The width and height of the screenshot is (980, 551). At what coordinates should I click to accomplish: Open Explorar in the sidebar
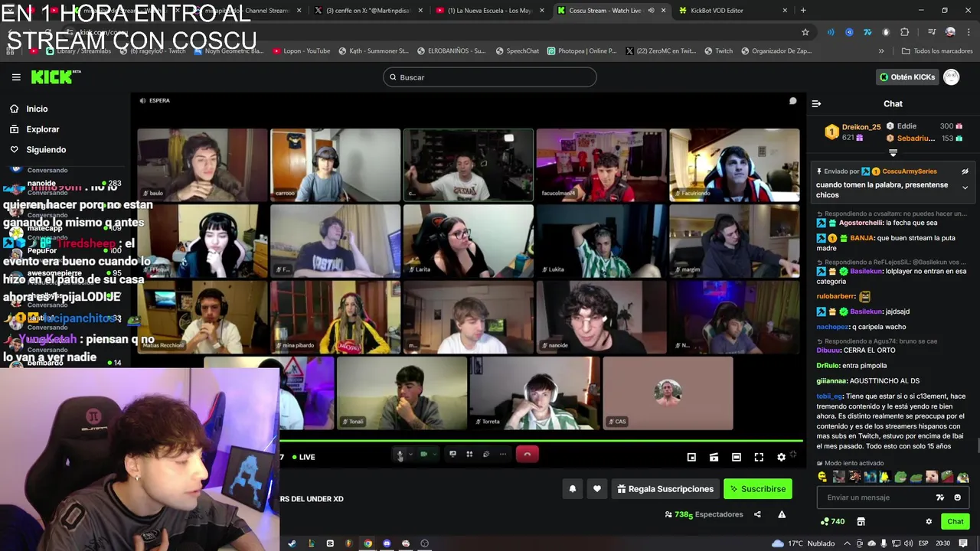(43, 129)
